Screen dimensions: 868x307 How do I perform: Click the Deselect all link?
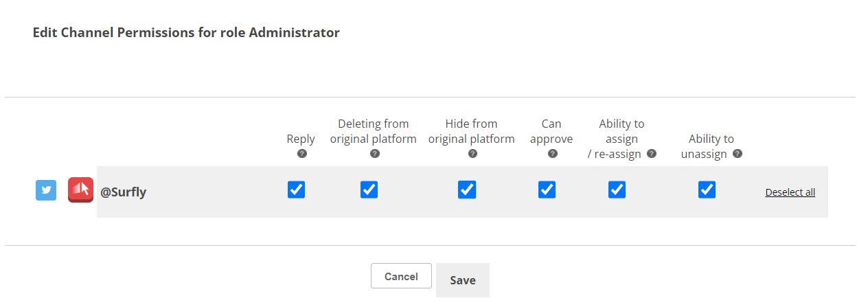click(x=790, y=192)
